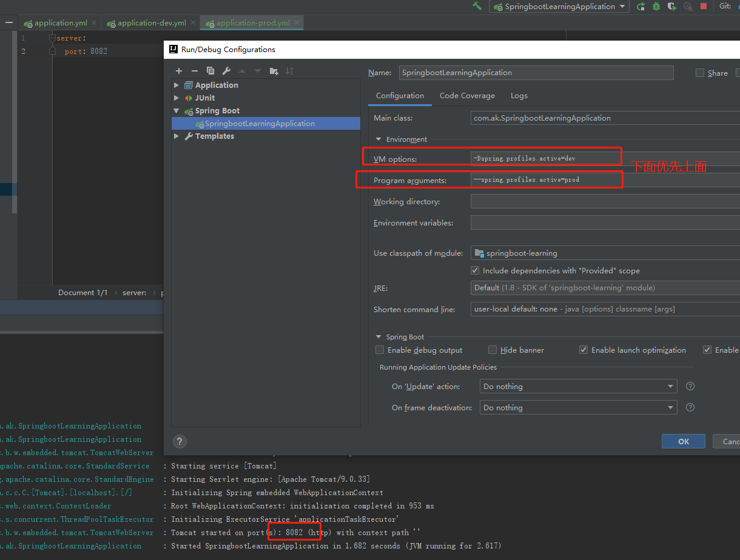Image resolution: width=740 pixels, height=560 pixels.
Task: Open On 'Update' action dropdown
Action: click(x=578, y=386)
